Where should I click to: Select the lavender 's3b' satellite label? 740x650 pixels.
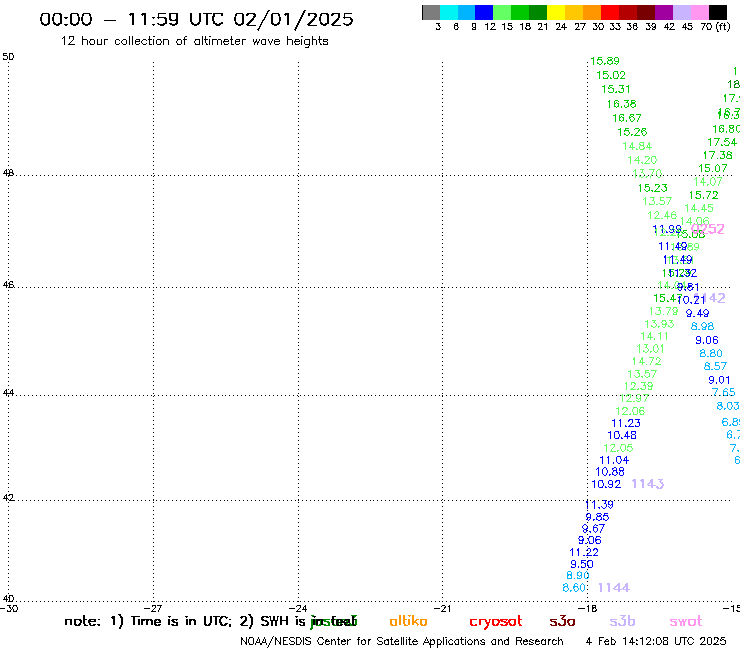(622, 621)
